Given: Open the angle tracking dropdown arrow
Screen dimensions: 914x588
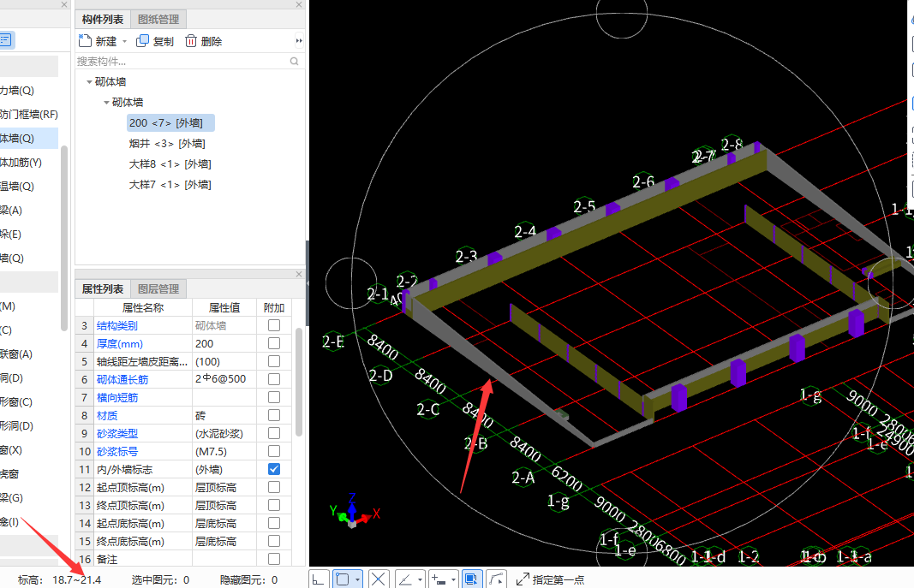Looking at the screenshot, I should (x=420, y=579).
